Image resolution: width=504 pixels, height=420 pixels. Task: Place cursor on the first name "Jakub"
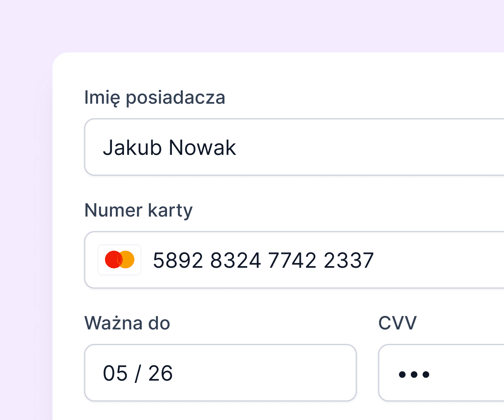(x=132, y=147)
